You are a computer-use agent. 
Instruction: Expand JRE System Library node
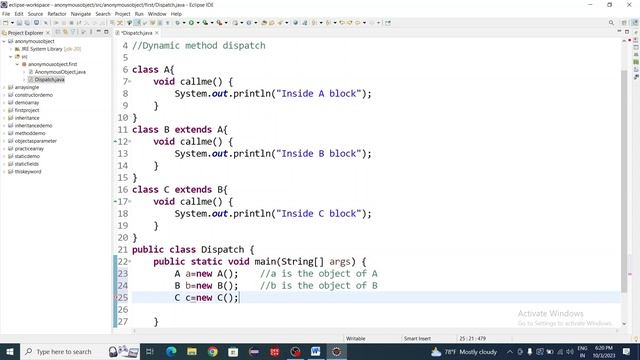coord(11,49)
